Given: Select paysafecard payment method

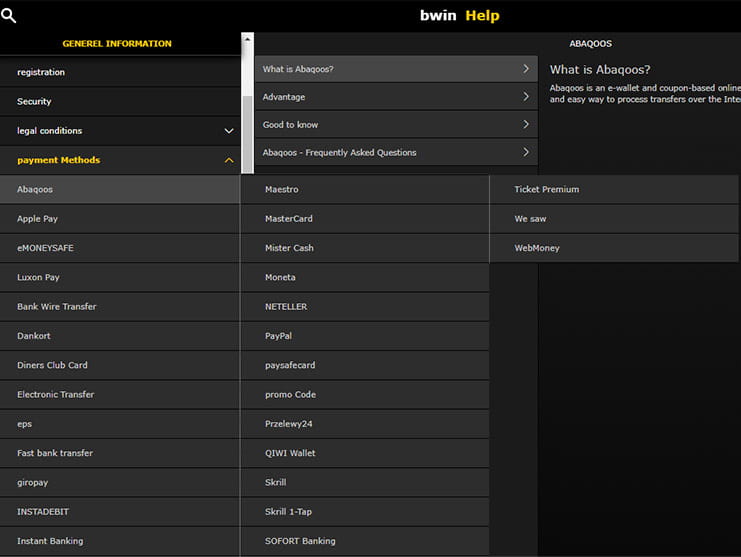Looking at the screenshot, I should 365,365.
